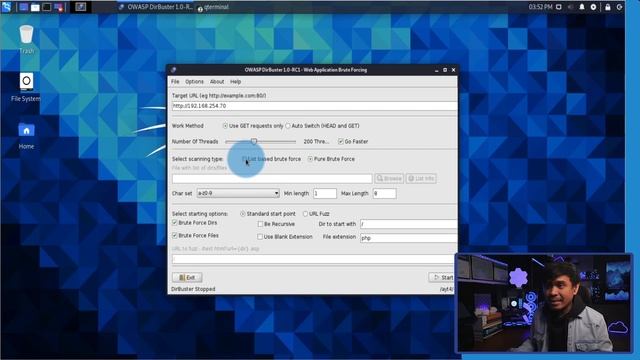Enable the Be Recursive checkbox
This screenshot has height=360, width=640.
276,224
